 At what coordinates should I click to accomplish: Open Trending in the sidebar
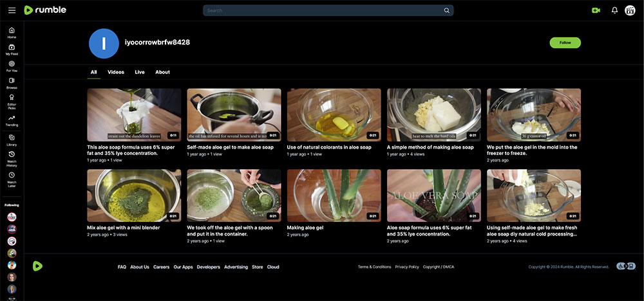[12, 120]
